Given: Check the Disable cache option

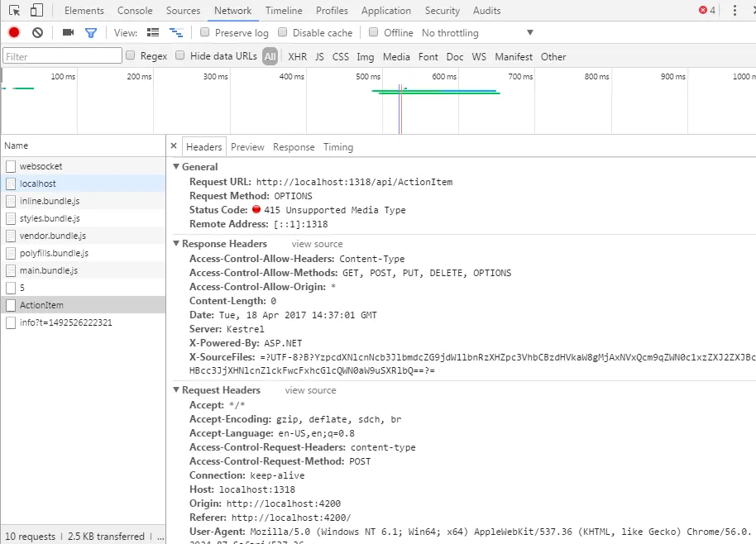Looking at the screenshot, I should click(283, 31).
